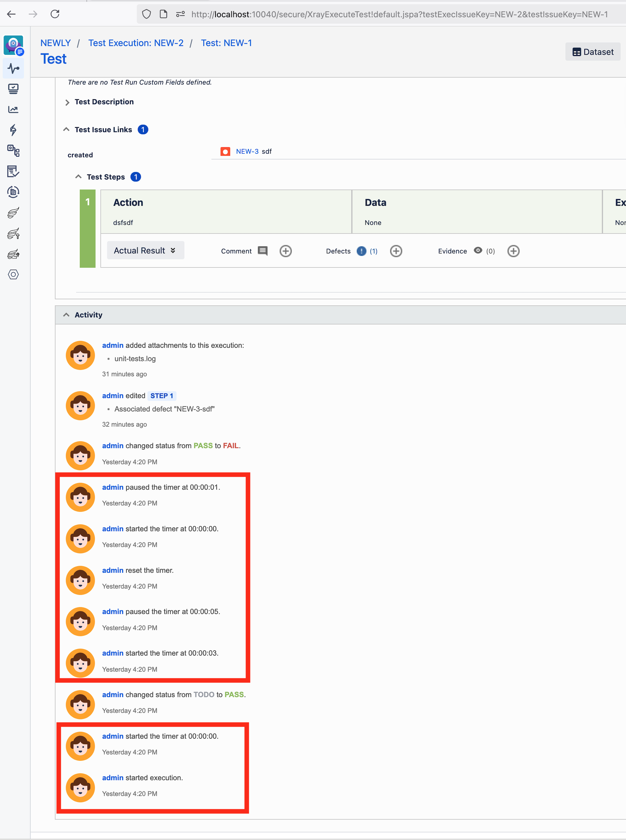Click the Test Issue Links count badge
Screen dimensions: 626x840
click(x=143, y=130)
